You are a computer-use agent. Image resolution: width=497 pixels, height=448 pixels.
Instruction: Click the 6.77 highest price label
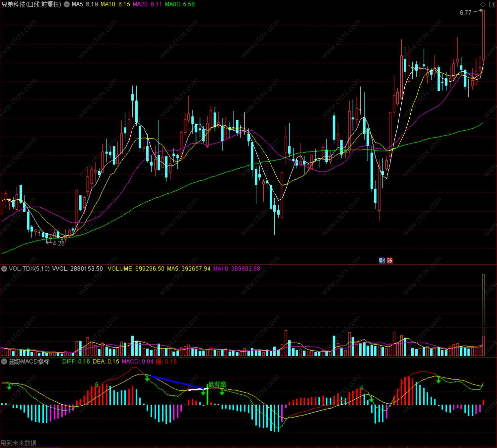(x=466, y=13)
